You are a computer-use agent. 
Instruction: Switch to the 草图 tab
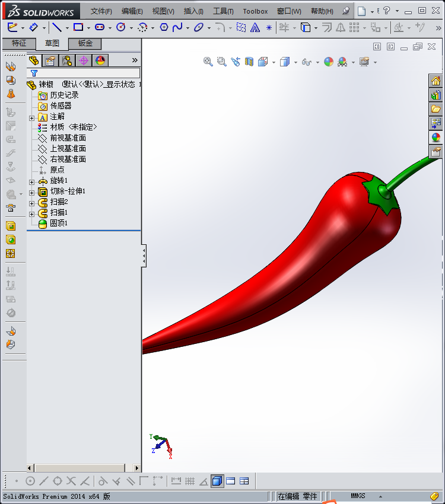(x=52, y=43)
